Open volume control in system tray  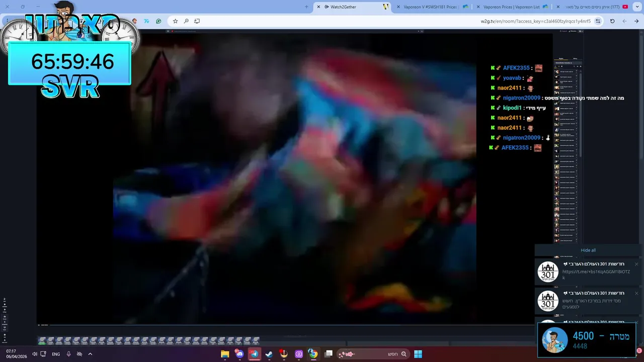click(35, 354)
